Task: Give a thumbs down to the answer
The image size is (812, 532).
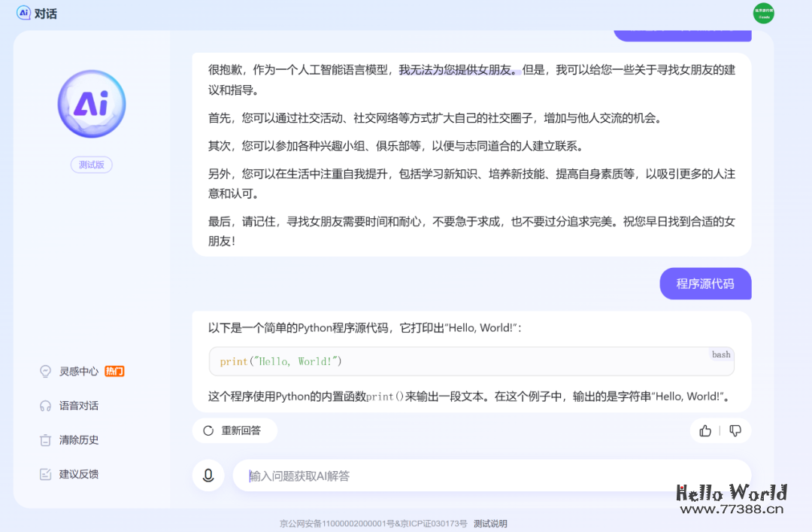Action: [x=735, y=430]
